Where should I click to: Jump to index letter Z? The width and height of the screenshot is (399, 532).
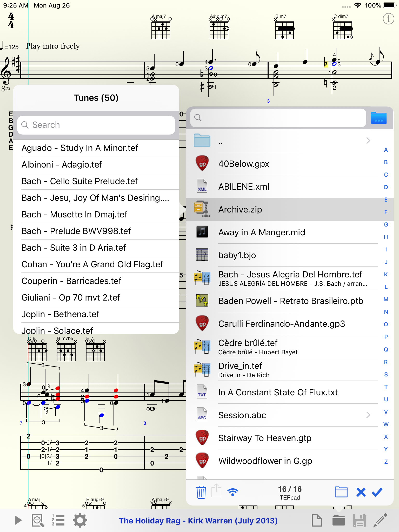(x=386, y=462)
